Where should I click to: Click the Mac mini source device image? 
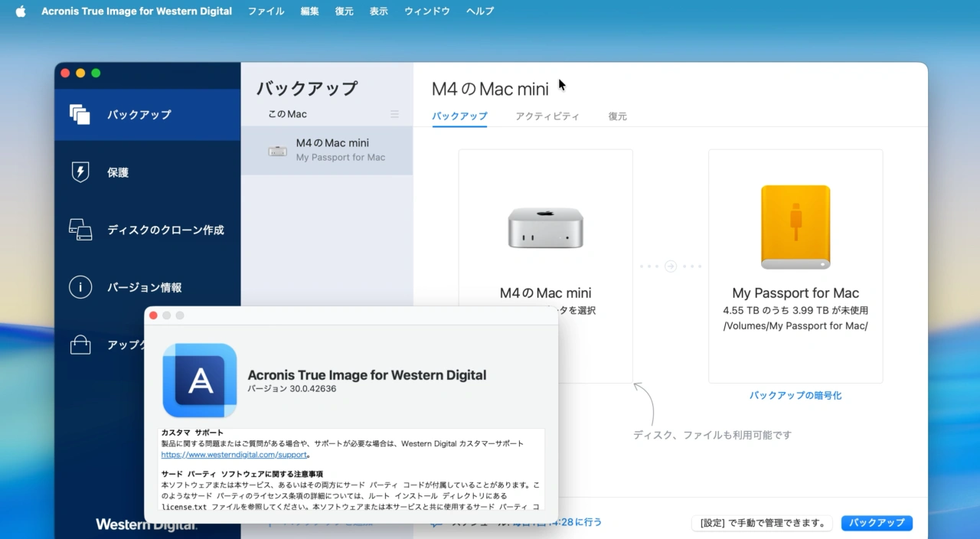[x=546, y=227]
